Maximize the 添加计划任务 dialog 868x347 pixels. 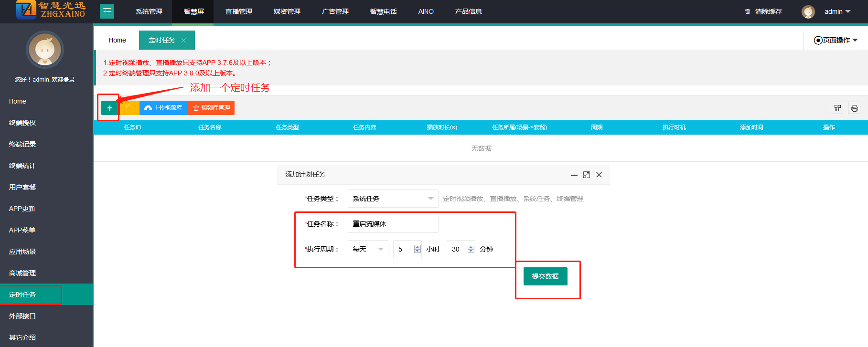click(587, 175)
